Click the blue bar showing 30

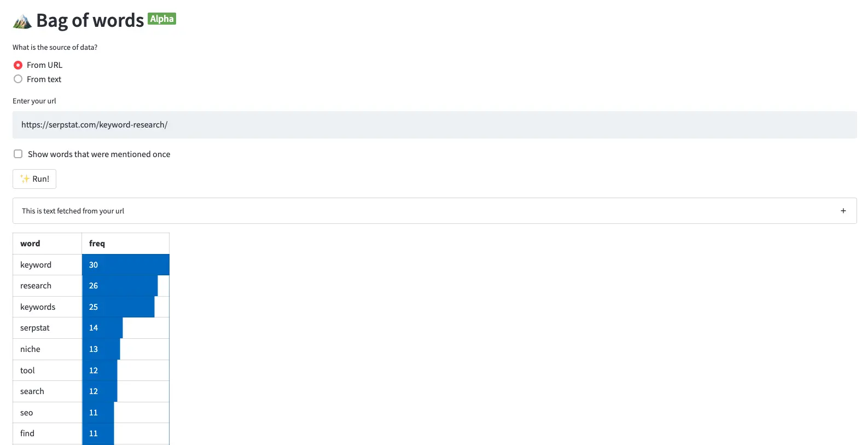click(x=126, y=265)
